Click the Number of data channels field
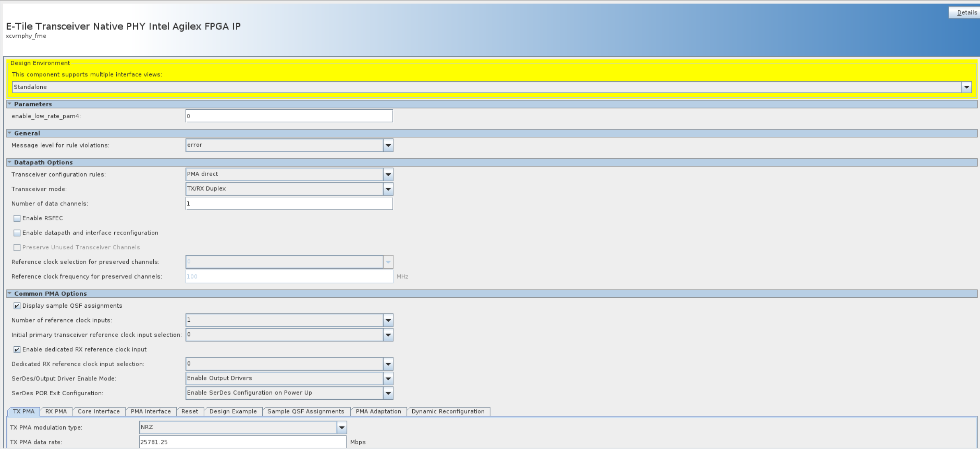 pyautogui.click(x=289, y=204)
